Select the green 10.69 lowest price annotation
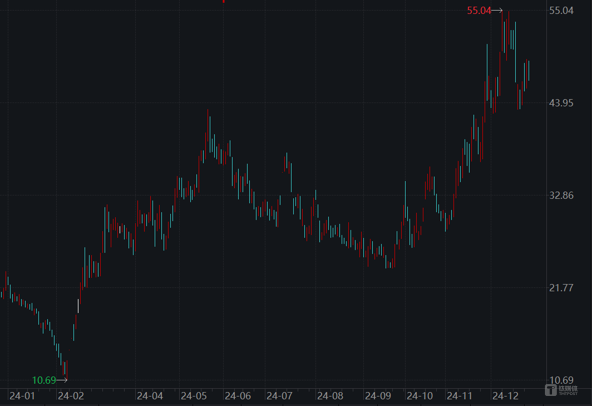The width and height of the screenshot is (592, 406). click(44, 380)
